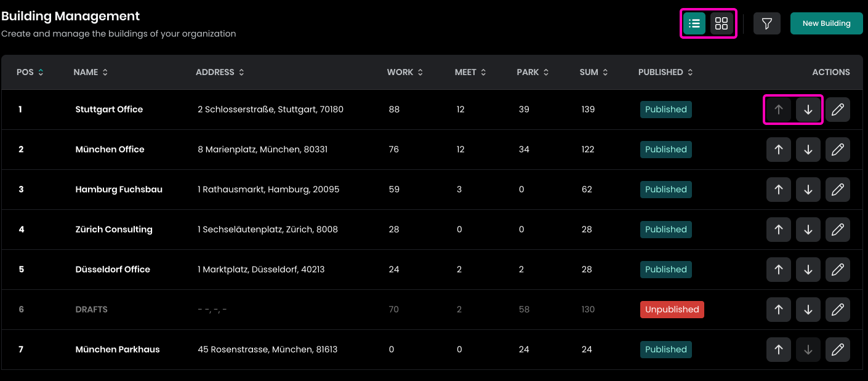Move Hamburg Fuchsbau down one position

[808, 190]
